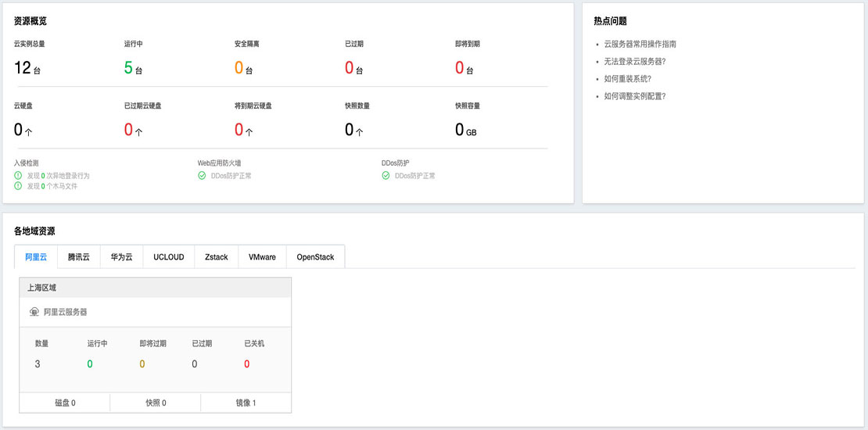868x430 pixels.
Task: Click the green check icon under Web应用防火墙
Action: click(x=202, y=176)
